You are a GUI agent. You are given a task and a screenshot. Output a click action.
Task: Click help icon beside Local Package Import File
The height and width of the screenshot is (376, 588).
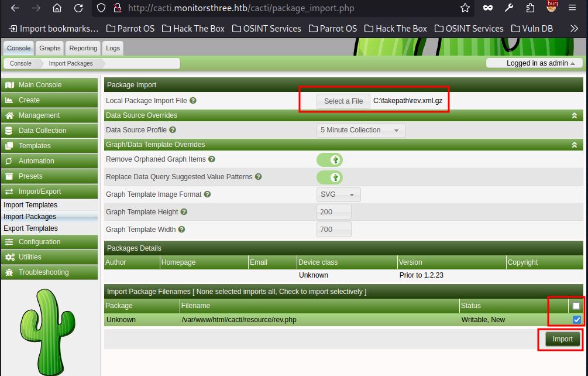tap(193, 101)
